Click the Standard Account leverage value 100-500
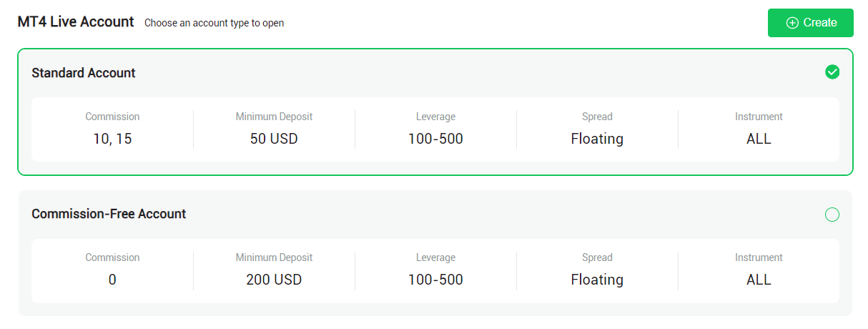 pyautogui.click(x=435, y=139)
